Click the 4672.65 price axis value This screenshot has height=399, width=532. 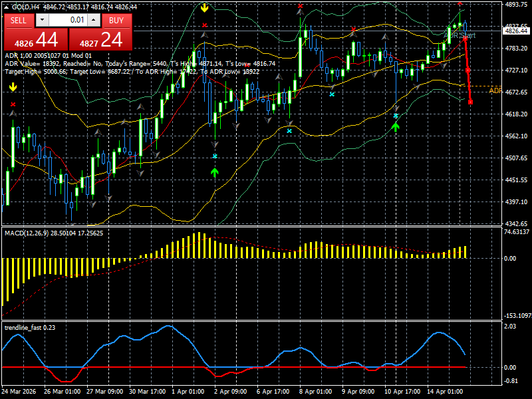pyautogui.click(x=516, y=92)
